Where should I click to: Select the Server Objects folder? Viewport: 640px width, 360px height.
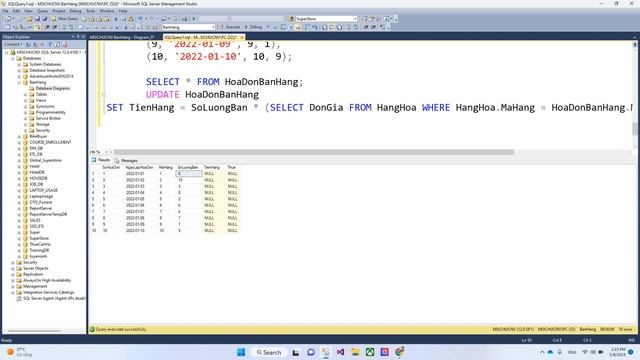pos(36,268)
